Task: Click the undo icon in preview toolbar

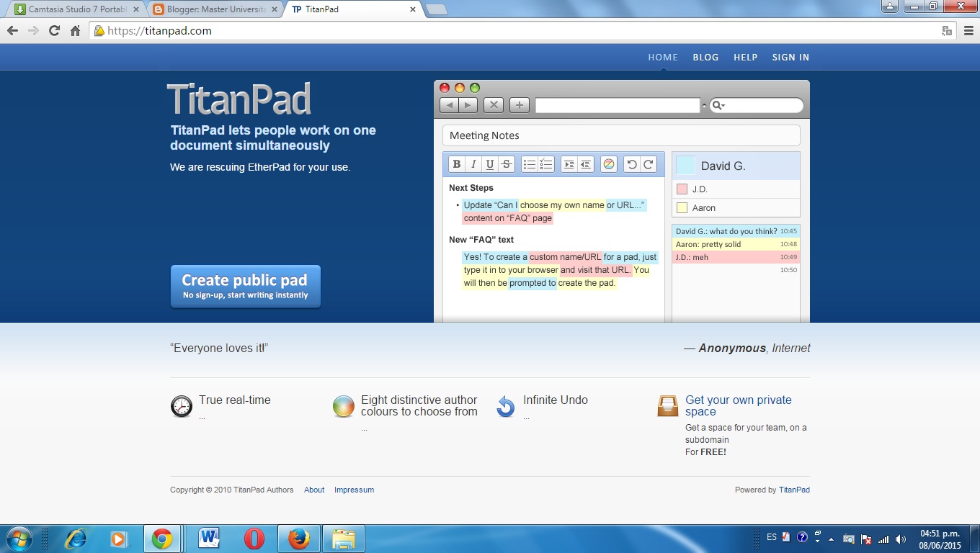Action: [x=632, y=164]
